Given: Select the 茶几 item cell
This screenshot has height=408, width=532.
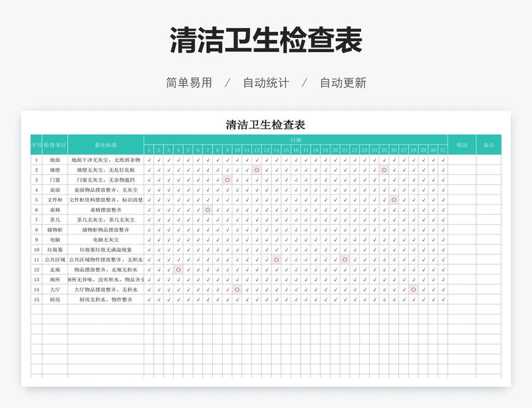Looking at the screenshot, I should (x=55, y=220).
